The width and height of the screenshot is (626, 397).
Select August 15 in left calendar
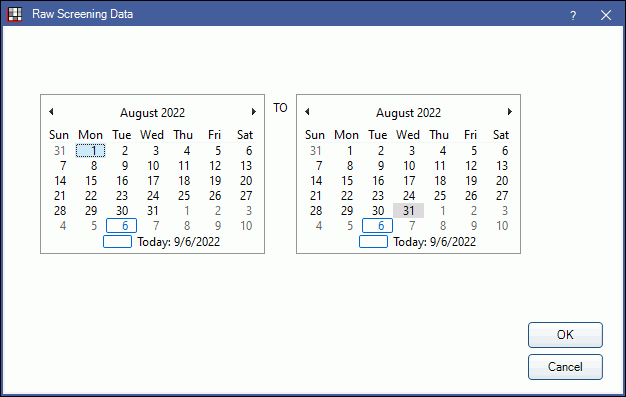coord(91,181)
